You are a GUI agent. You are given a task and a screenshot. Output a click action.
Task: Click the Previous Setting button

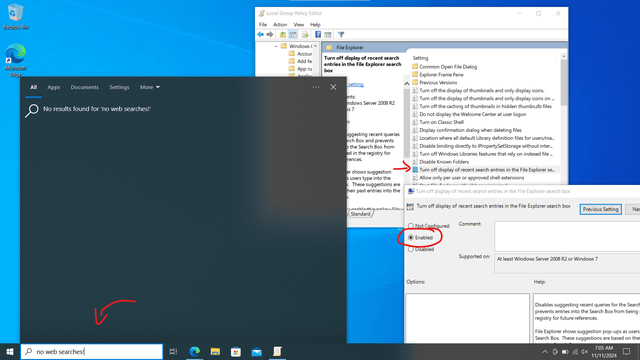pyautogui.click(x=600, y=209)
